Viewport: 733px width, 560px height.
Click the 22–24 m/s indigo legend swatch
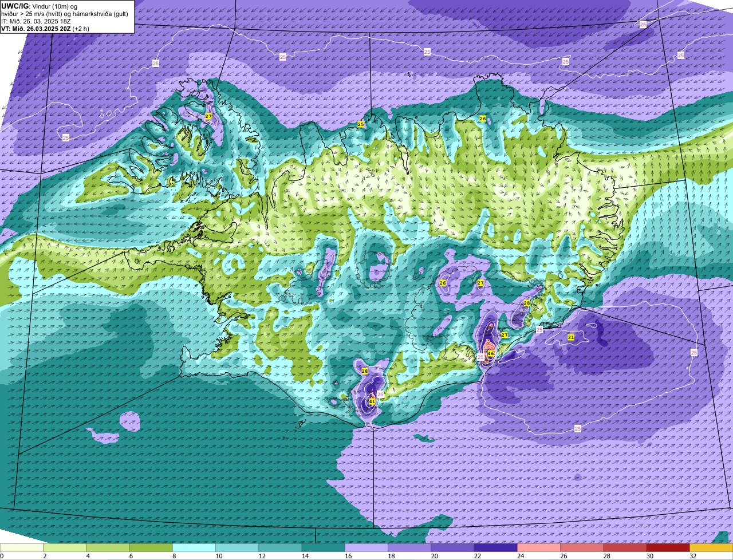click(496, 547)
